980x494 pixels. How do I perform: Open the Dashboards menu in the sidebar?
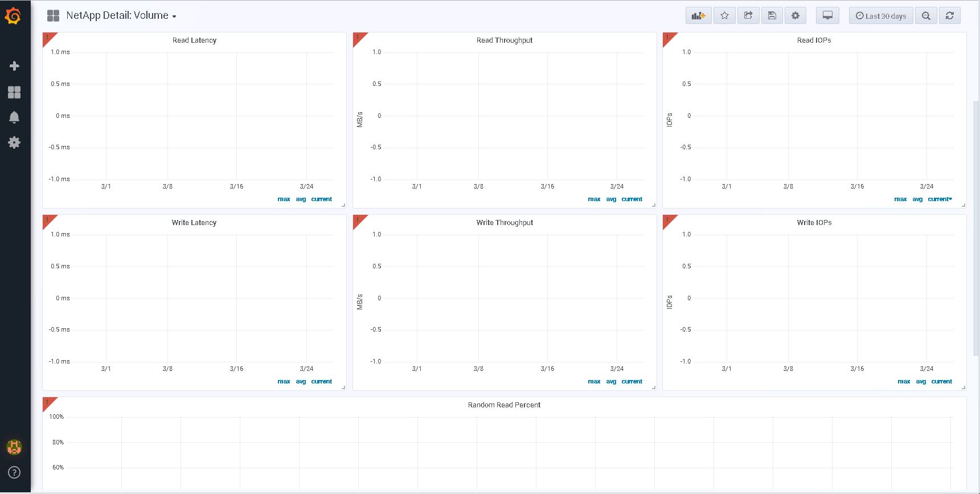click(14, 92)
